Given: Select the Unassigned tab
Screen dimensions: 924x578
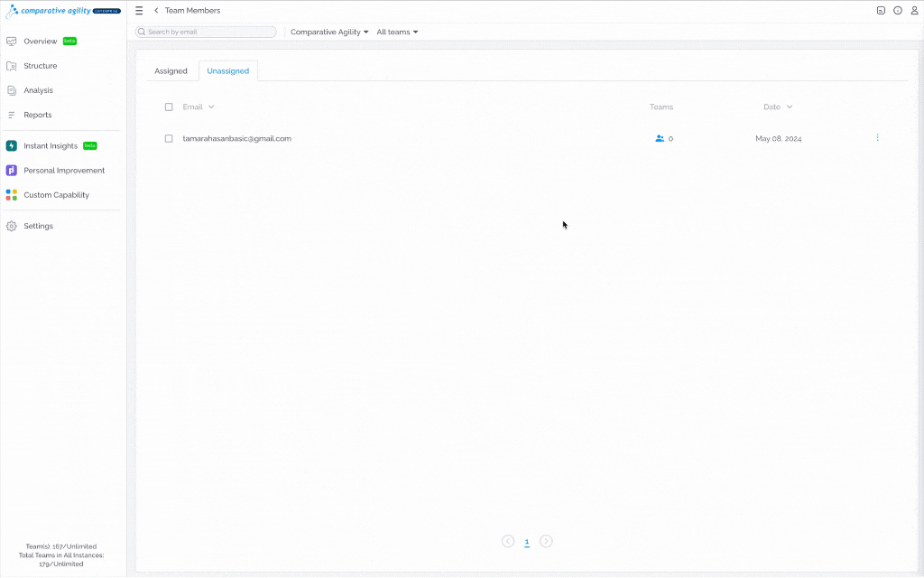Looking at the screenshot, I should coord(228,70).
